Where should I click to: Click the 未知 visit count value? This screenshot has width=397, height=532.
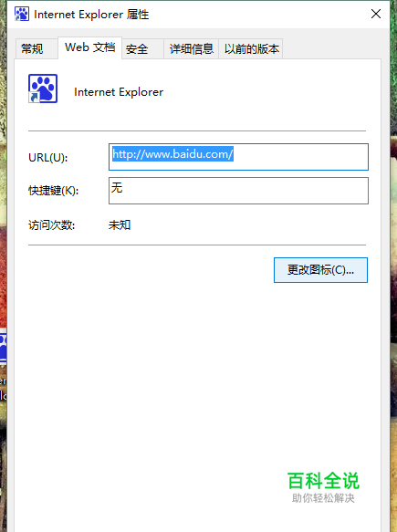tap(120, 225)
